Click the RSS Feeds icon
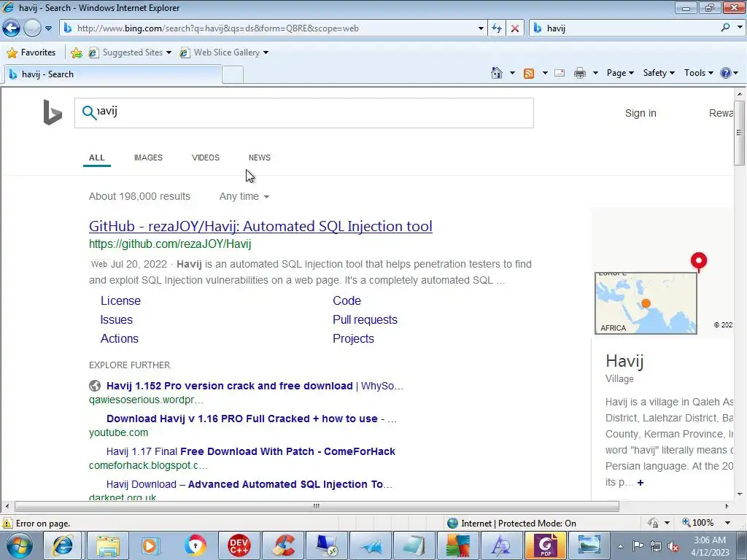Image resolution: width=747 pixels, height=560 pixels. 529,73
